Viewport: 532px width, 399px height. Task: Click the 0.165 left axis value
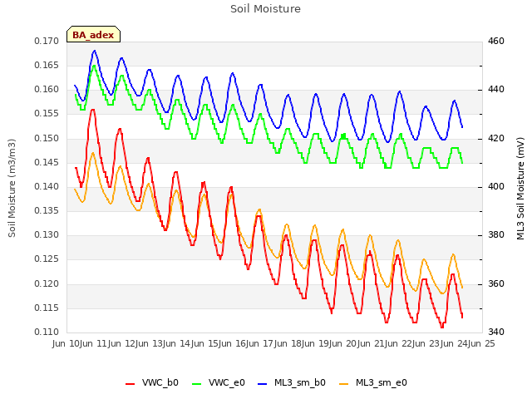[x=47, y=65]
